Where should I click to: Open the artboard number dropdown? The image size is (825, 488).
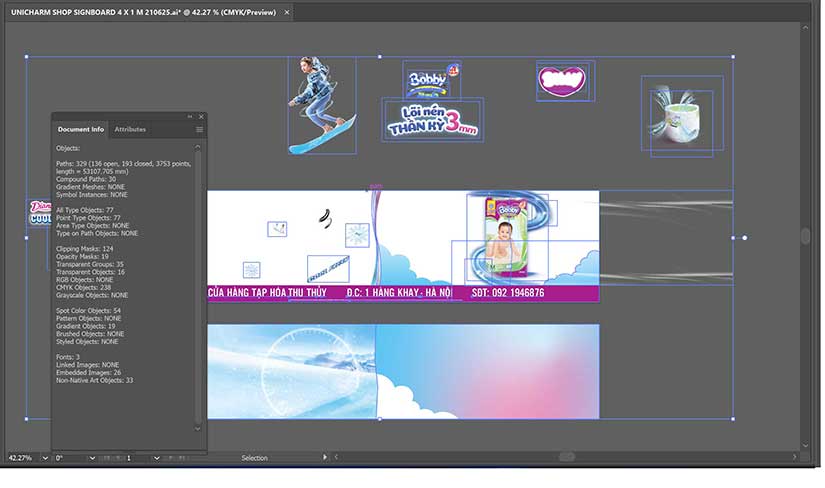(156, 458)
